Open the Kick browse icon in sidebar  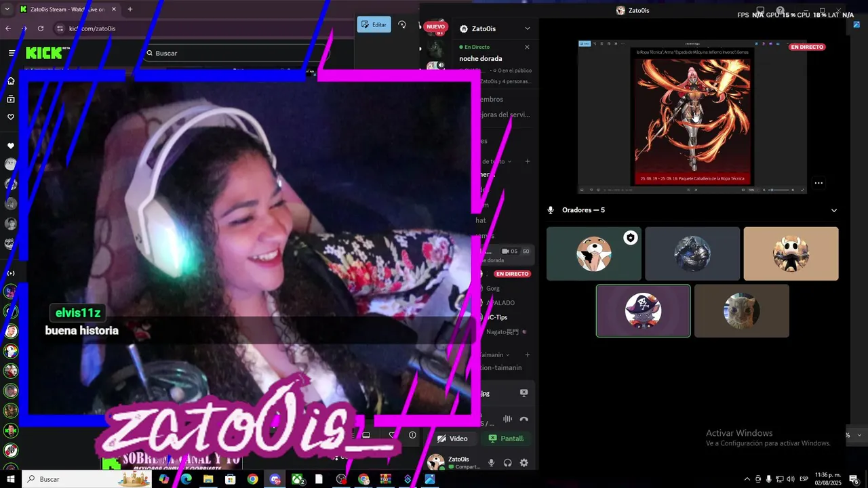coord(11,99)
